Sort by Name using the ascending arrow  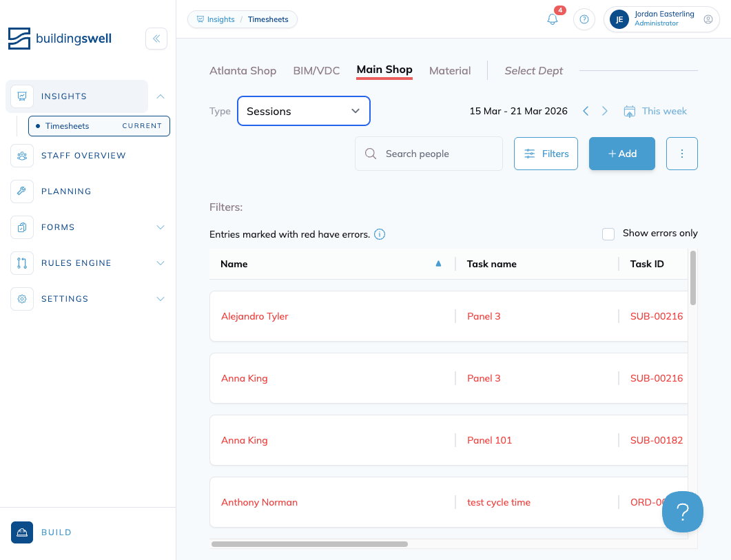[x=438, y=264]
